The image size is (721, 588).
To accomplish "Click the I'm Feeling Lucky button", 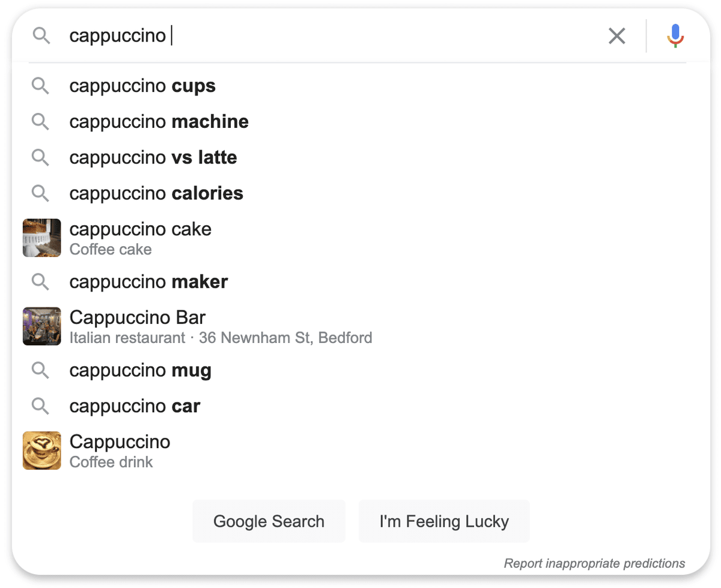I will (x=444, y=521).
